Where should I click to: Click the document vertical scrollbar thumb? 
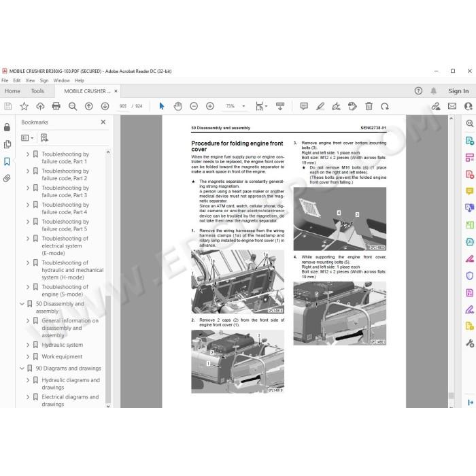[x=451, y=396]
